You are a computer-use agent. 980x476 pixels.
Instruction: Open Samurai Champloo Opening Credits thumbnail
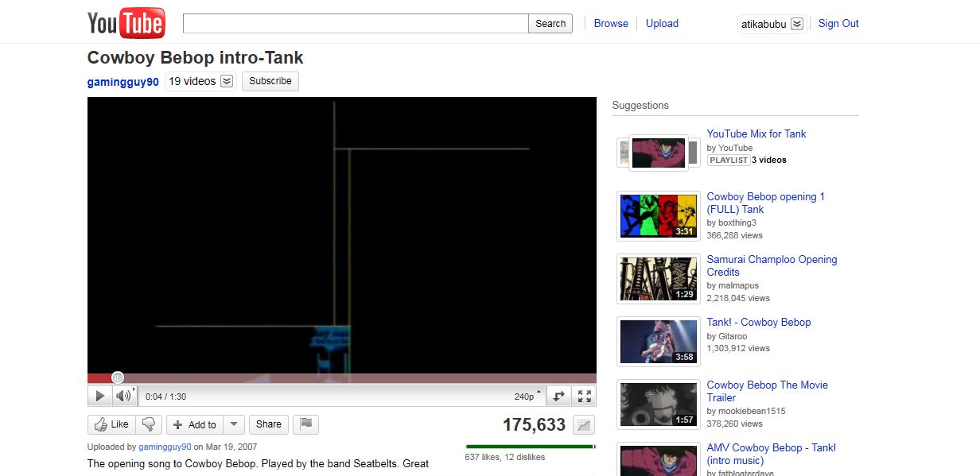(x=658, y=279)
